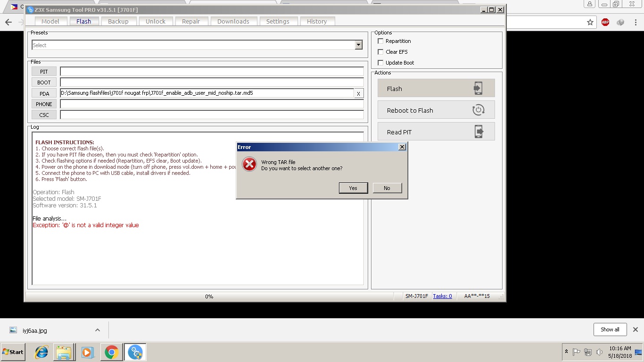Click the PDA file path field

pos(206,93)
